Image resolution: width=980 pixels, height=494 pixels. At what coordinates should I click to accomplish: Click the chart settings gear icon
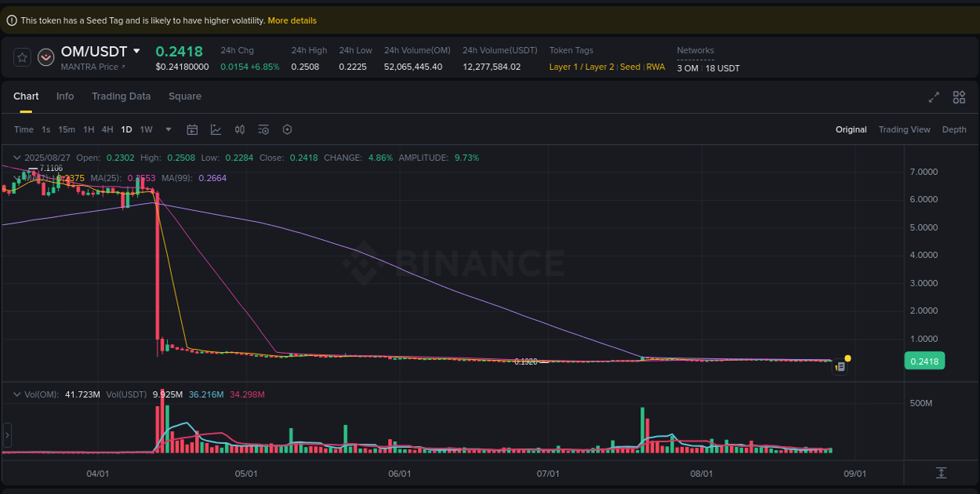[x=287, y=129]
